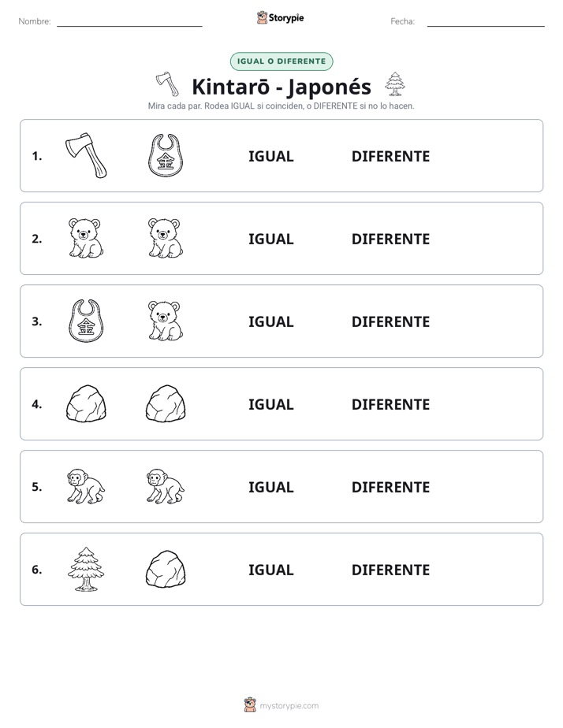Click the Fecha input line
Image resolution: width=563 pixels, height=728 pixels.
(x=486, y=22)
